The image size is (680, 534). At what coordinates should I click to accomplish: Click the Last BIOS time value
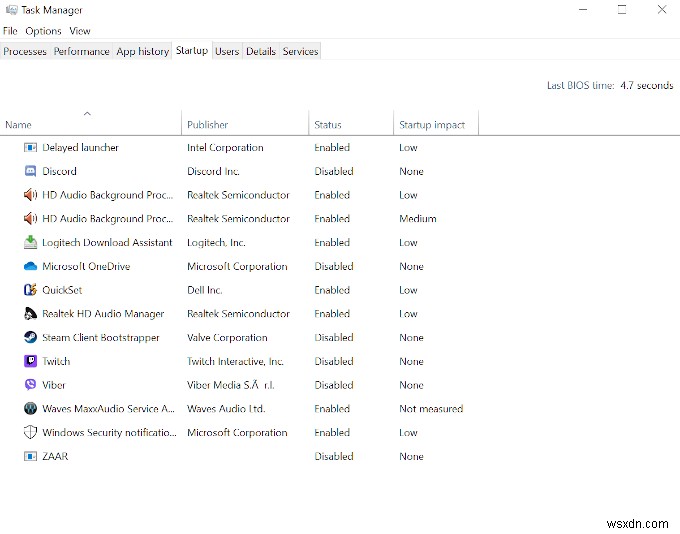[x=647, y=85]
